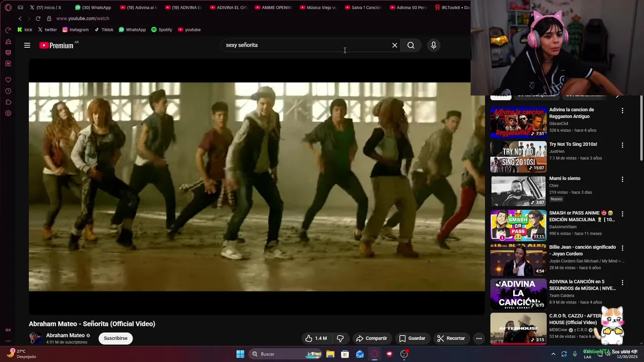This screenshot has height=362, width=644.
Task: Open GX Control speedometer in sidebar
Action: tap(8, 30)
